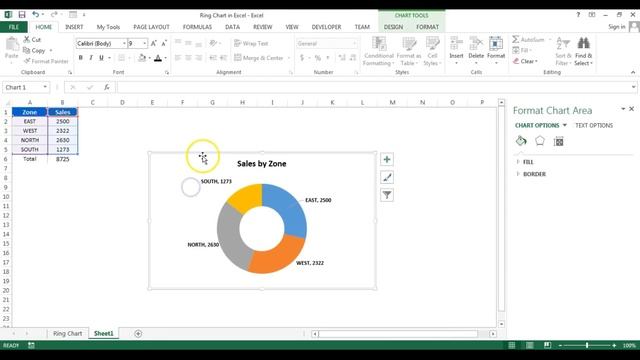The height and width of the screenshot is (360, 640).
Task: Click the Chart Styles paintbrush button
Action: coord(387,177)
